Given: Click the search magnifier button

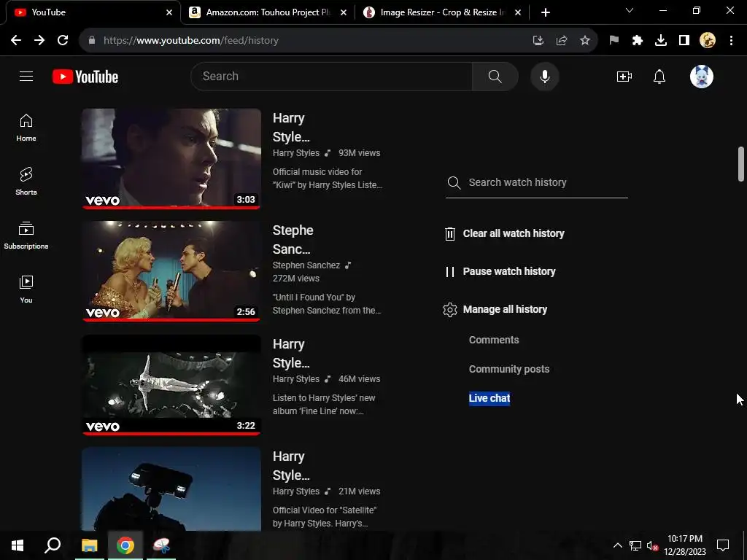Looking at the screenshot, I should tap(495, 76).
